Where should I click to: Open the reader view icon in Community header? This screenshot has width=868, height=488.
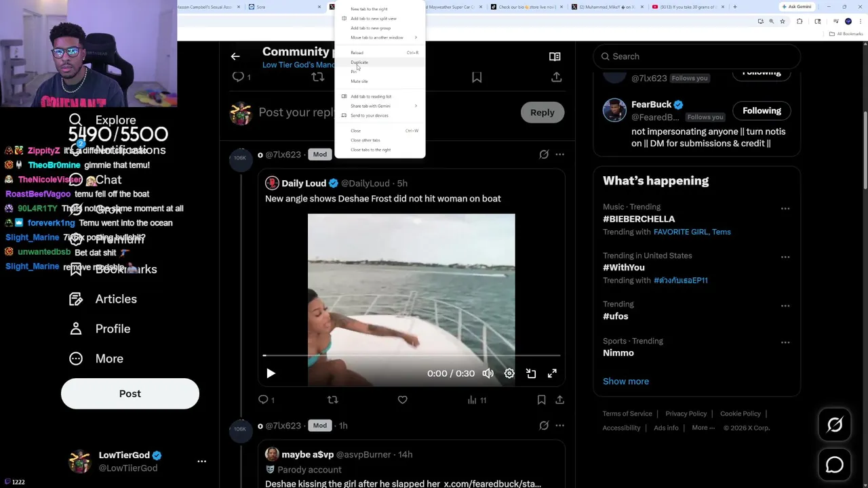pos(555,57)
